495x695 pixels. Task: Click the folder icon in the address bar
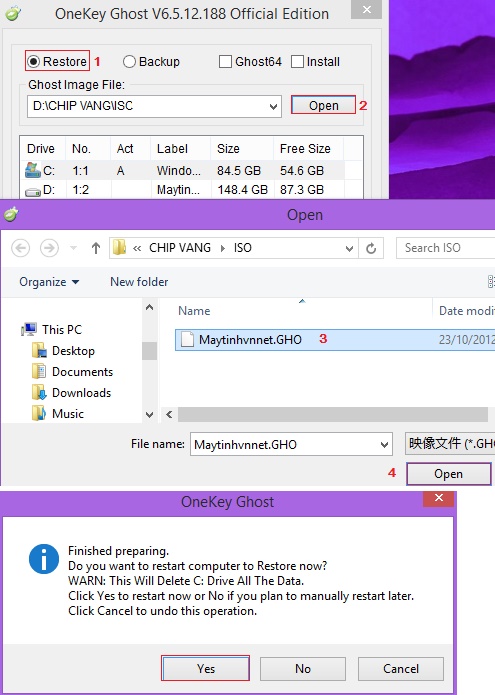[119, 247]
